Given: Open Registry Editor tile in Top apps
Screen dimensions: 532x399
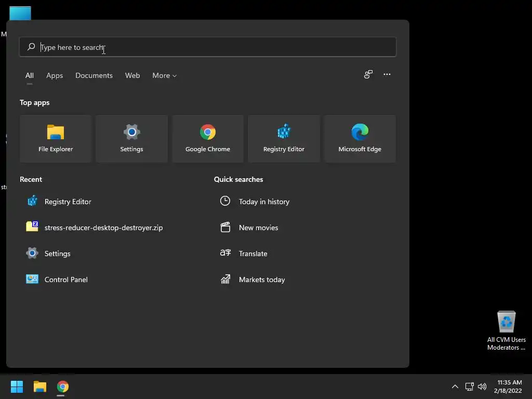Looking at the screenshot, I should pos(284,138).
